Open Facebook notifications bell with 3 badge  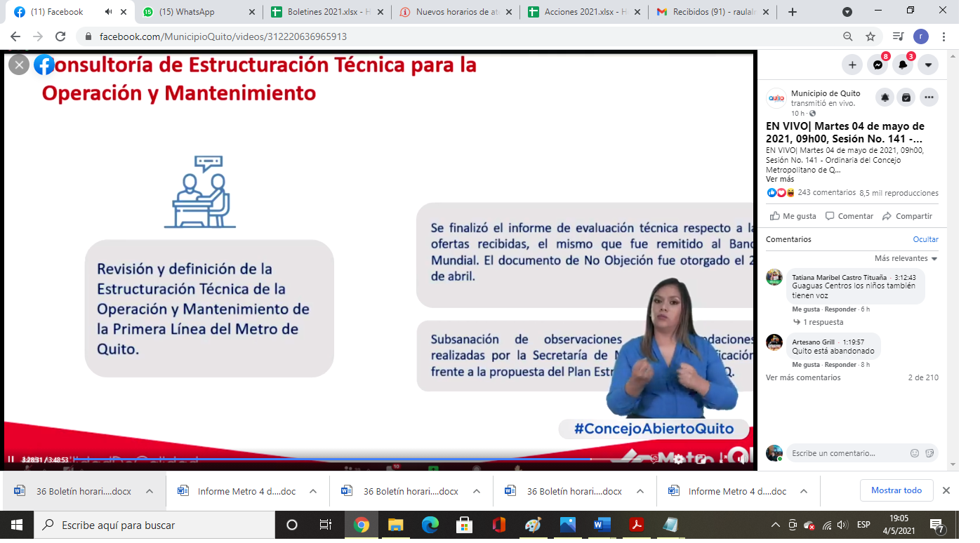903,65
